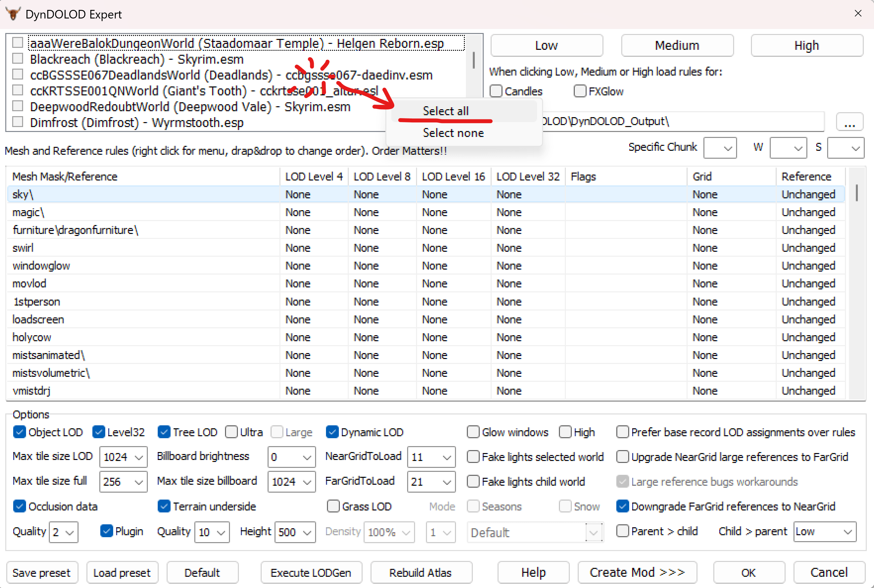Click the Create Mod >>> button
The width and height of the screenshot is (874, 588).
pyautogui.click(x=637, y=572)
